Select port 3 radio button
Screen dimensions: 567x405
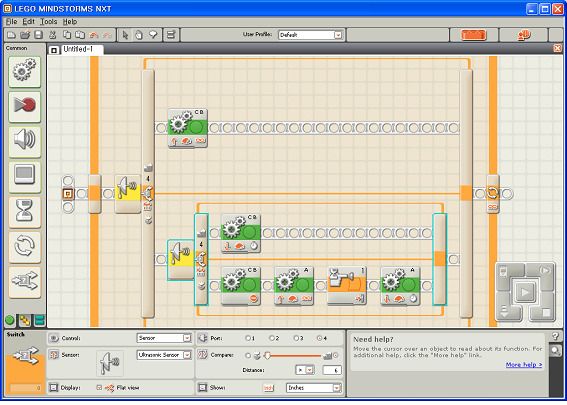pyautogui.click(x=296, y=338)
